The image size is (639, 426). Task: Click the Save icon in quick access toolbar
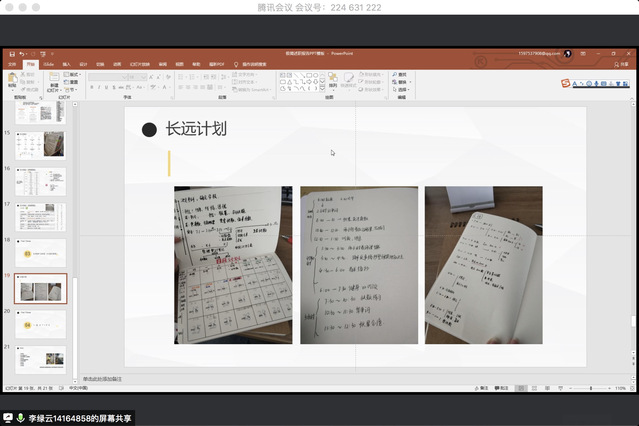pyautogui.click(x=11, y=53)
